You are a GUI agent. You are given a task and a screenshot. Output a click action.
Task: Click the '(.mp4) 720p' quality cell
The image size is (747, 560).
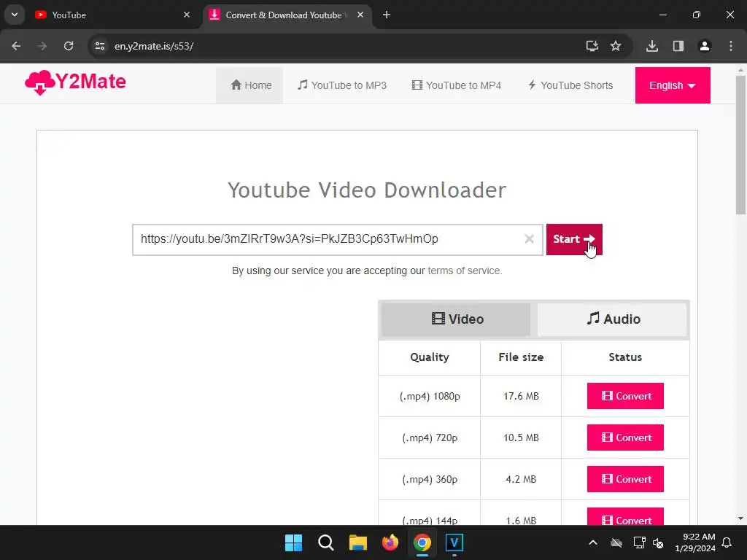pos(429,437)
